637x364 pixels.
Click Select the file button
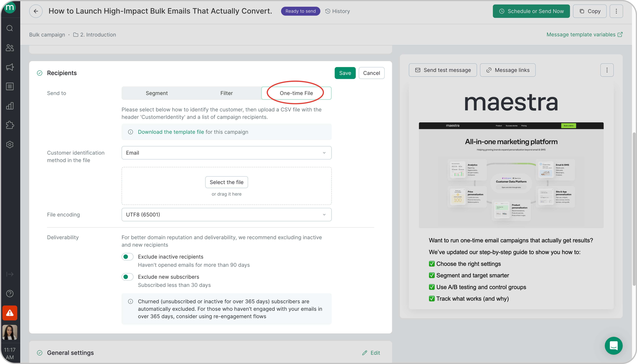tap(226, 182)
